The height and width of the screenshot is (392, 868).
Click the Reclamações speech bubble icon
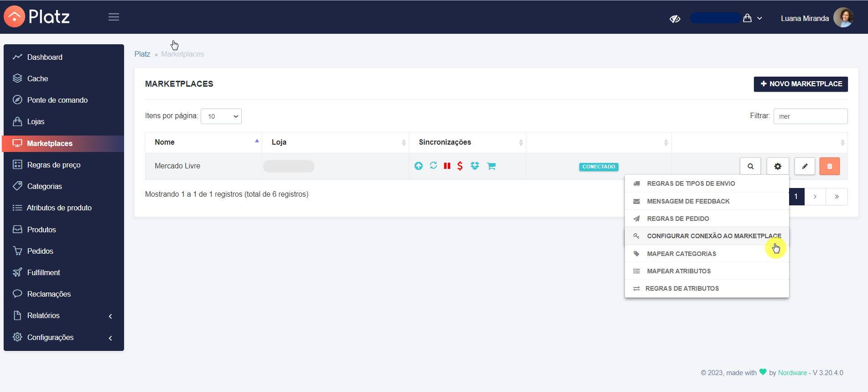point(17,294)
